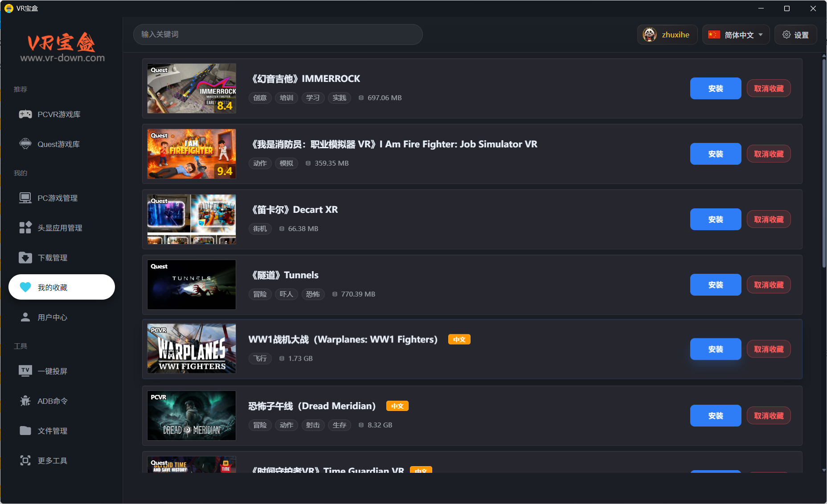Open the 文件管理 folder icon
Viewport: 827px width, 504px height.
25,430
